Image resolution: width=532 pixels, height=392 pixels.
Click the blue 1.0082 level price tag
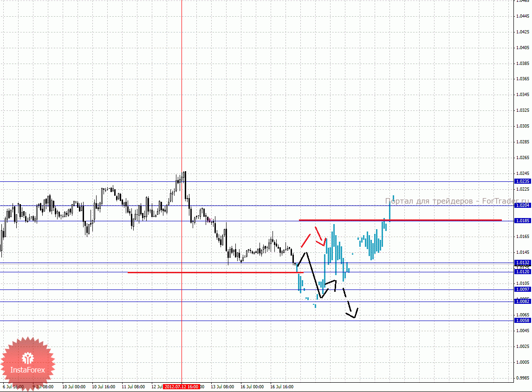coord(523,302)
